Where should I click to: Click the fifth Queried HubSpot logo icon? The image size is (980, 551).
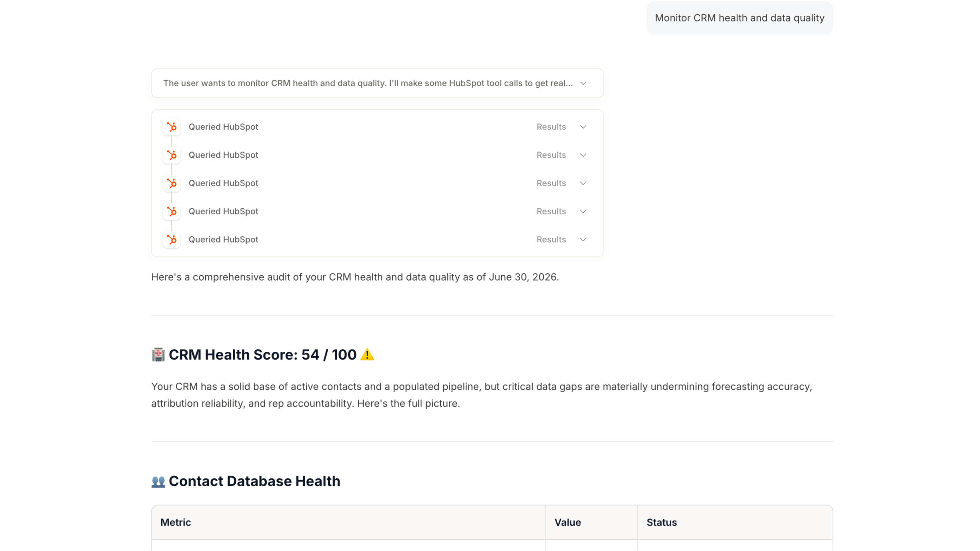[172, 239]
